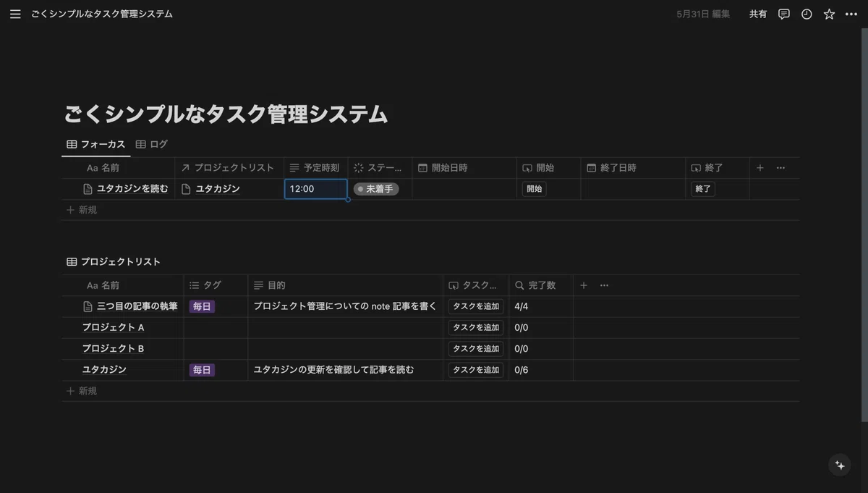
Task: Click タスクを追加 for ユタカジン project
Action: click(476, 370)
